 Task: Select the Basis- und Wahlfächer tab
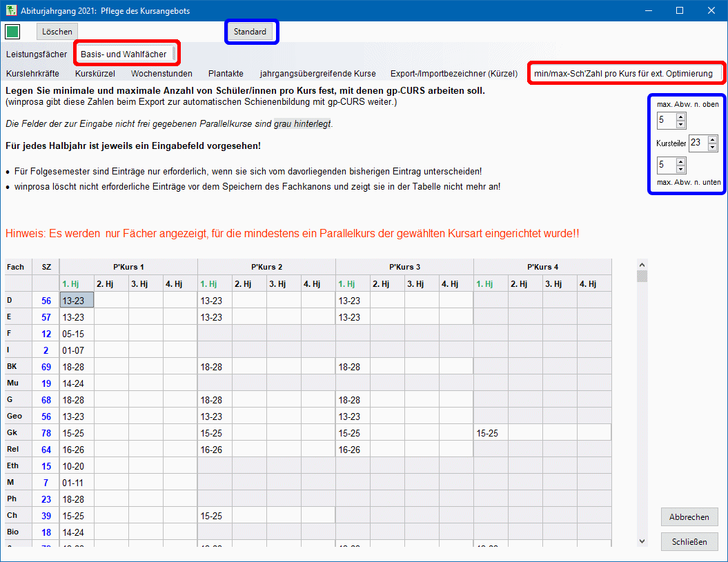click(124, 54)
